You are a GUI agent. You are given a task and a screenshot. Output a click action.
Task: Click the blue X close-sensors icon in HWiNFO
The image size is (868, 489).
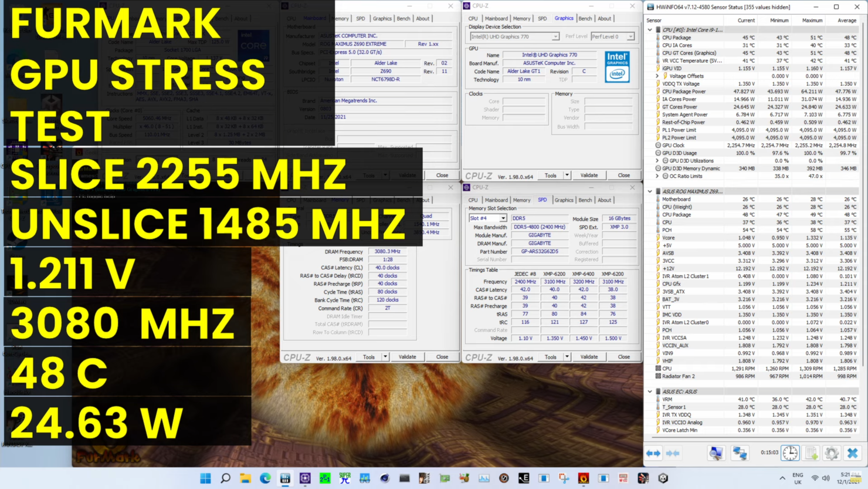click(x=853, y=453)
